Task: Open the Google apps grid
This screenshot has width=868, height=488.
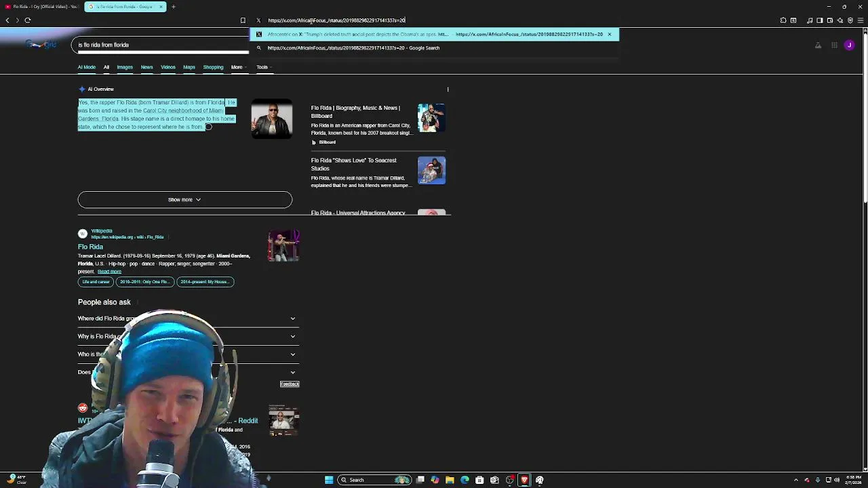Action: tap(834, 45)
